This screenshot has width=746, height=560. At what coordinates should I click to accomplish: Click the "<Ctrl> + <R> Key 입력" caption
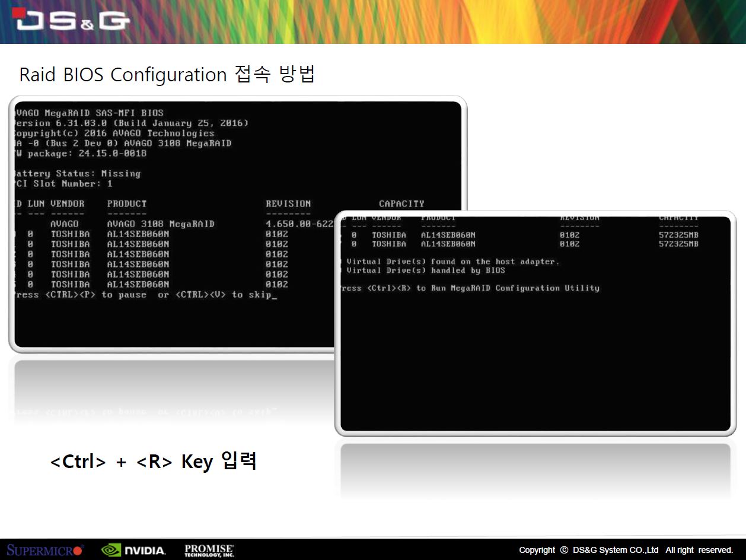pyautogui.click(x=153, y=461)
